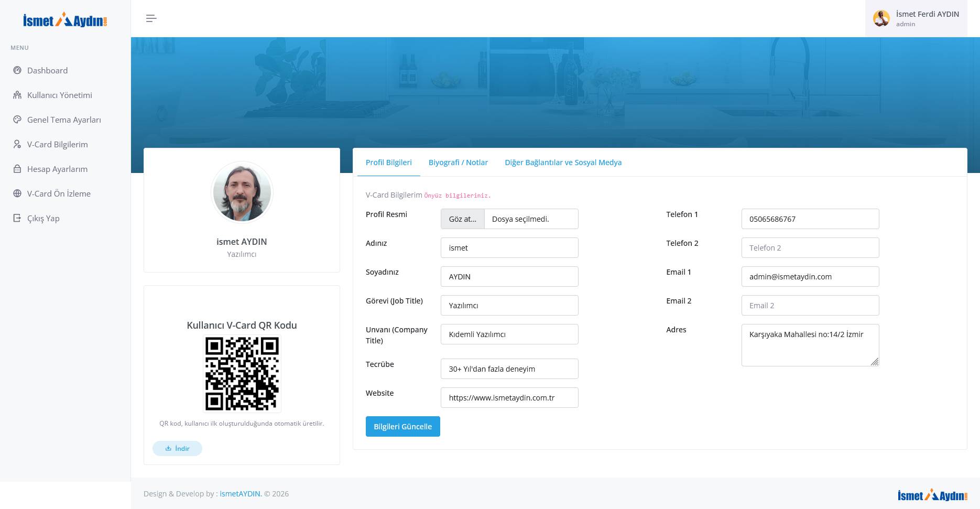This screenshot has height=509, width=980.
Task: Open the ismetAYDIN footer link
Action: point(241,493)
